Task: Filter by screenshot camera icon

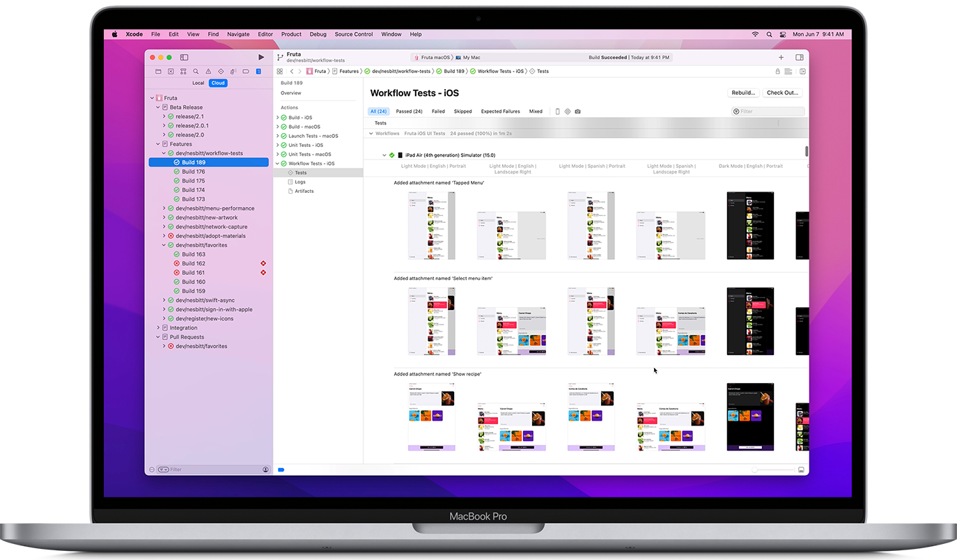Action: pyautogui.click(x=577, y=111)
